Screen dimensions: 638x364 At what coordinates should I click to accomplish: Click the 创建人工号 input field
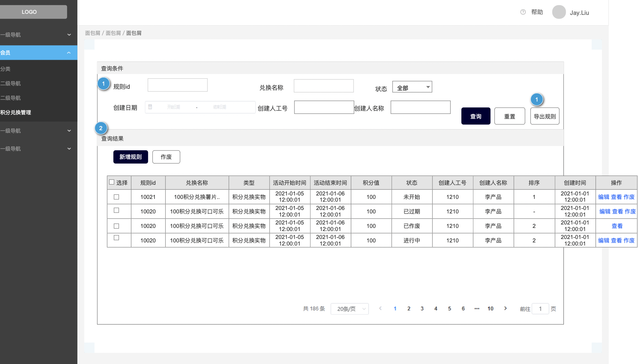[x=324, y=107]
